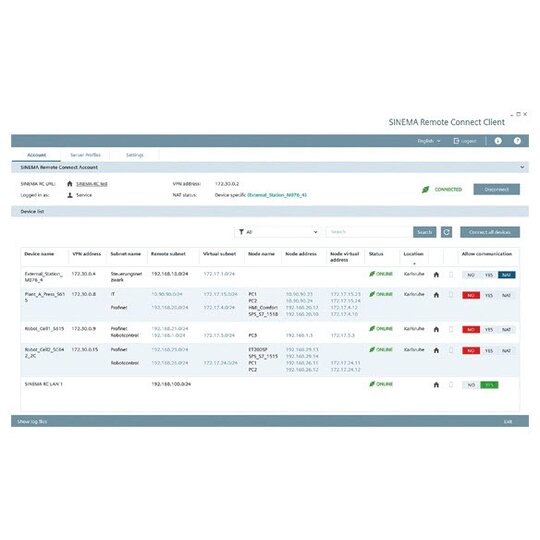Click the device icon in Robot_Cell1_S615 row
540x540 pixels.
coord(451,329)
